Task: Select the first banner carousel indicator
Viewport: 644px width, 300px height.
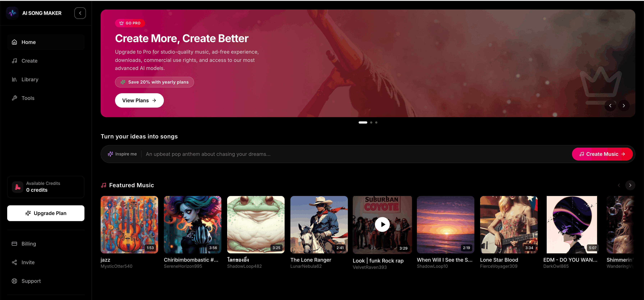Action: pos(363,122)
